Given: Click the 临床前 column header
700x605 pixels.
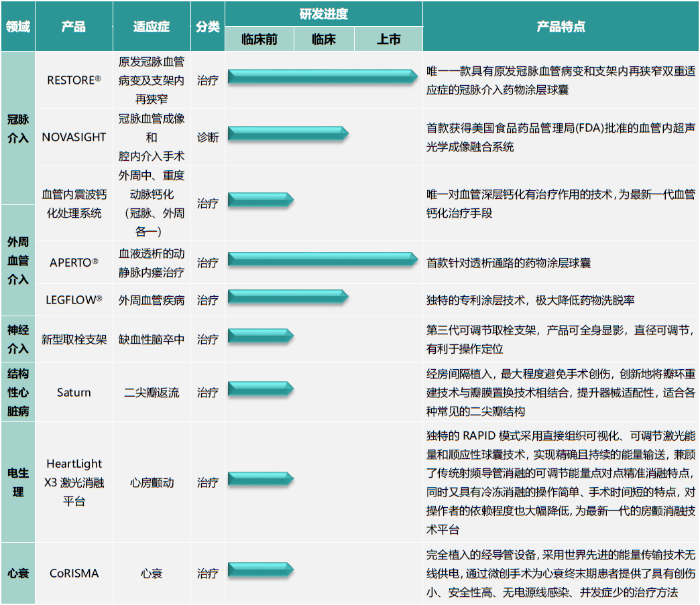Looking at the screenshot, I should (x=259, y=40).
